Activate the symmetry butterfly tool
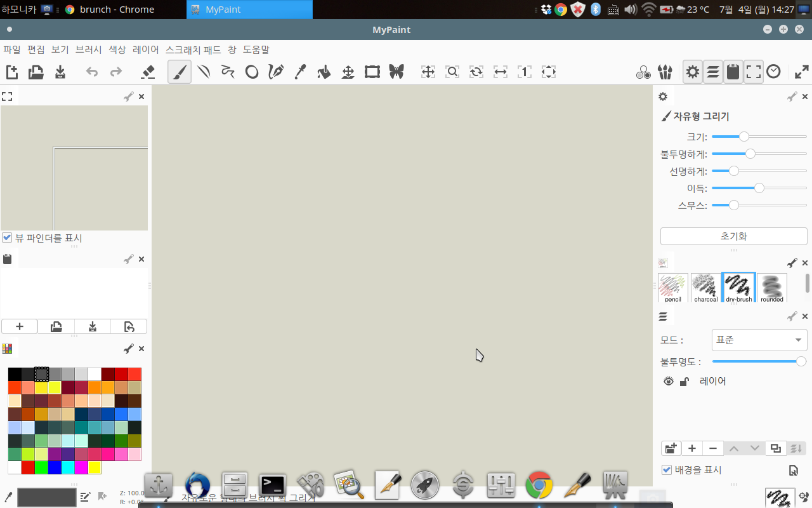Screen dimensions: 812x508 tap(396, 72)
